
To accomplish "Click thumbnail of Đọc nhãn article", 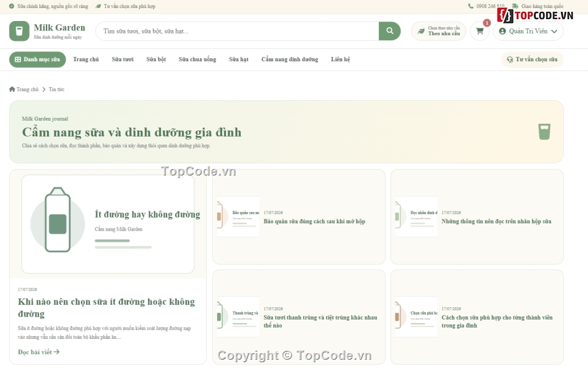I will (417, 217).
